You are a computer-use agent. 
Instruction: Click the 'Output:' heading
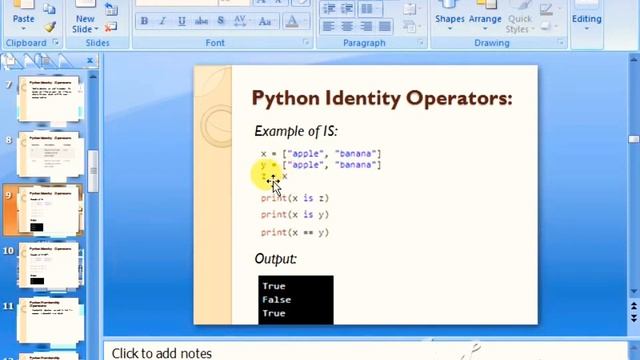point(276,259)
